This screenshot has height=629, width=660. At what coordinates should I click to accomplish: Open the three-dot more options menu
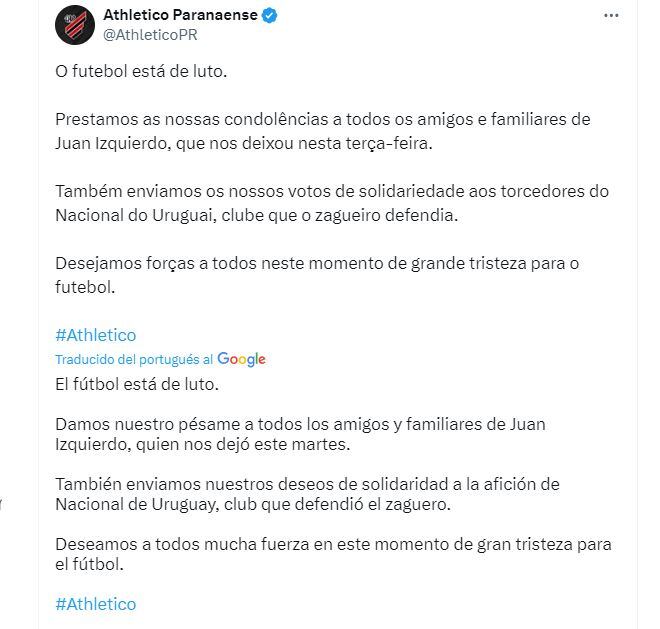(612, 16)
